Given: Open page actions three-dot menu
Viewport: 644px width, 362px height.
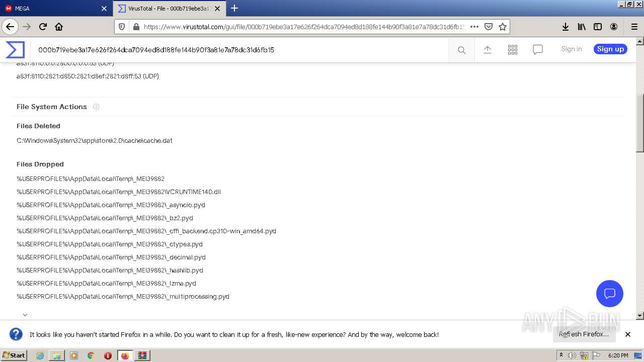Looking at the screenshot, I should click(474, 27).
